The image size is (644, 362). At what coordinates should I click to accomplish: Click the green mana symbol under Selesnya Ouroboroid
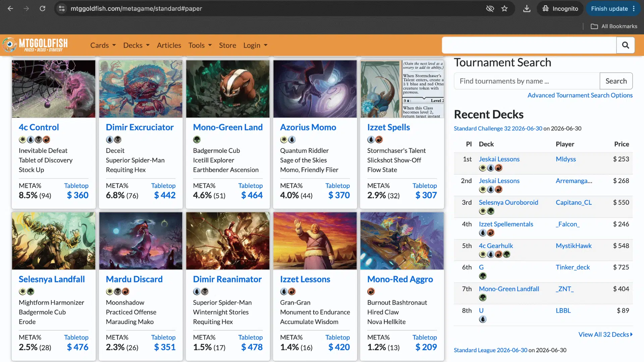(491, 211)
